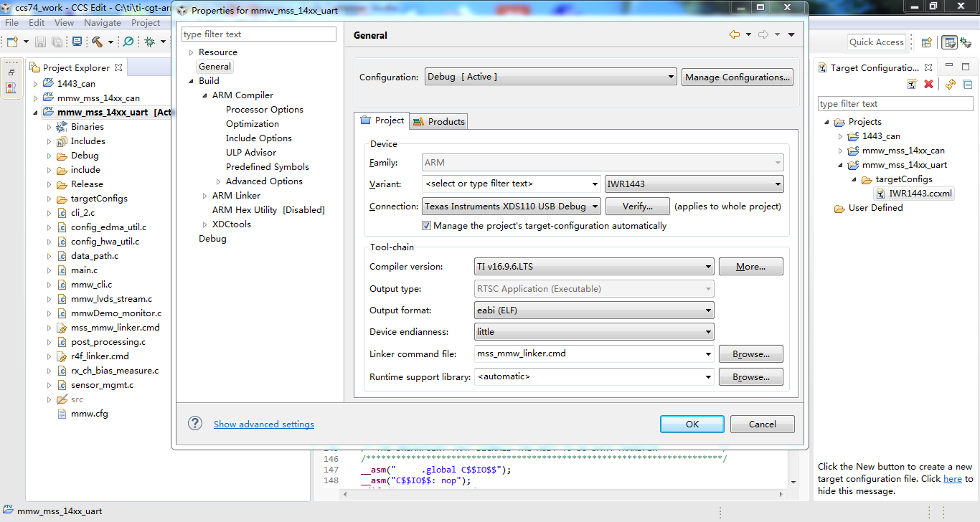Screen dimensions: 980x522
Task: Expand the ARM Linker node
Action: click(204, 196)
